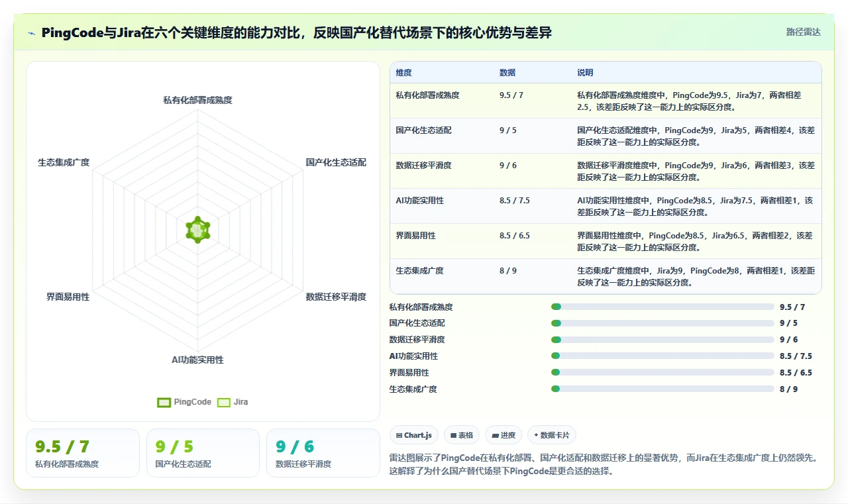The width and height of the screenshot is (848, 504).
Task: Click the 说明 column header
Action: (x=585, y=73)
